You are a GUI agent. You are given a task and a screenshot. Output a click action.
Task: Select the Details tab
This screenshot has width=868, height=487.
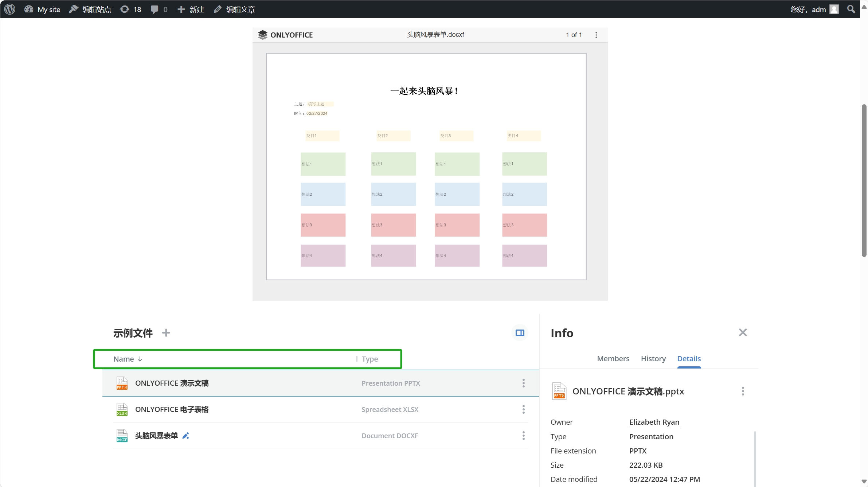(x=689, y=359)
